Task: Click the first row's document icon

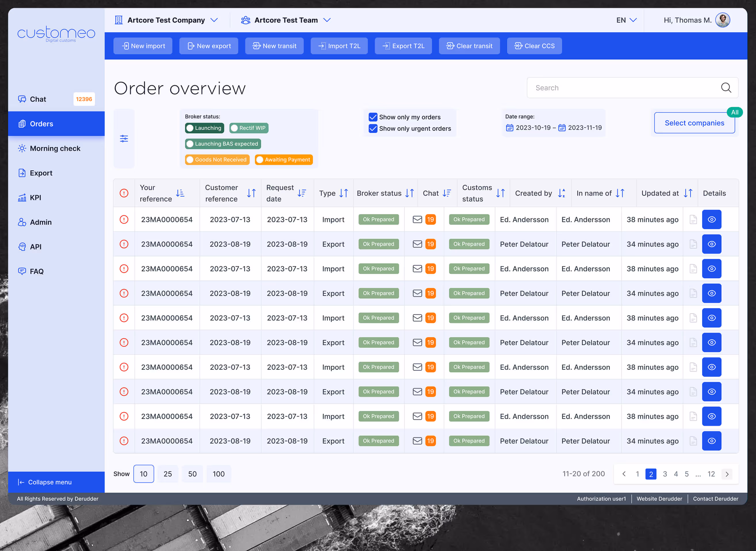Action: pos(693,219)
